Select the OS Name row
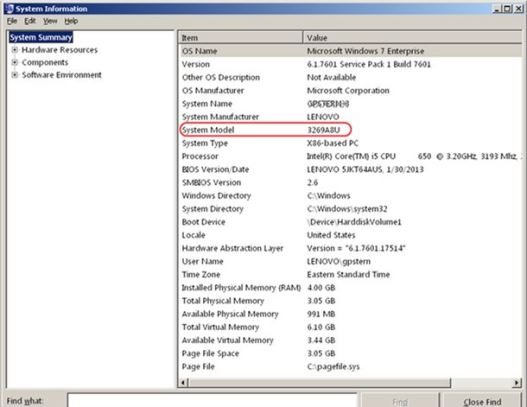Image resolution: width=527 pixels, height=407 pixels. 350,51
